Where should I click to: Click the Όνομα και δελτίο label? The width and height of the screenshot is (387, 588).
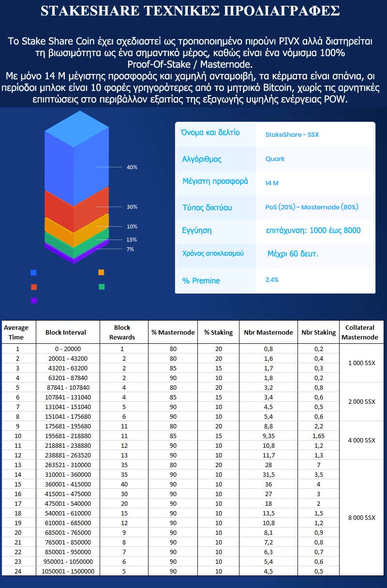(210, 132)
